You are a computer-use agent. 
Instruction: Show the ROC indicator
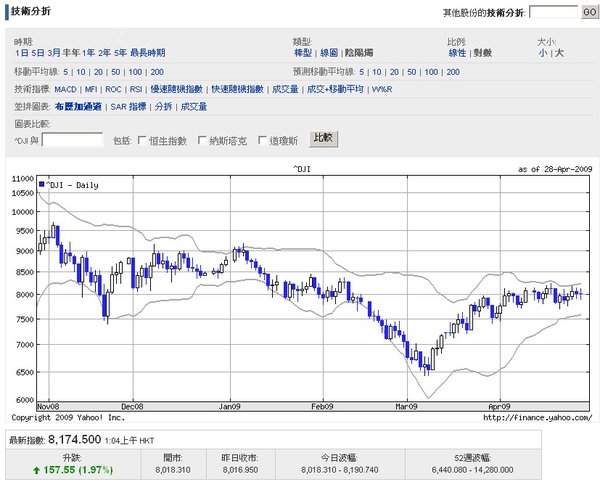click(113, 89)
